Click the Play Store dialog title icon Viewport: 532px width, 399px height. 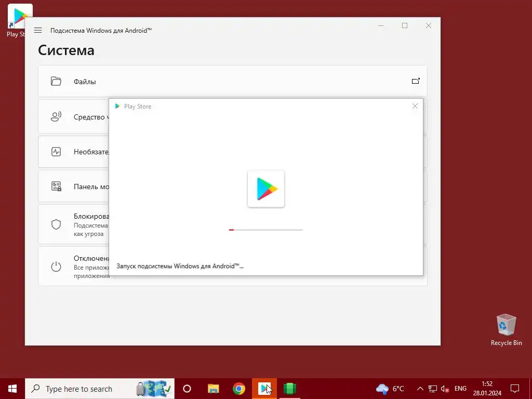coord(117,106)
